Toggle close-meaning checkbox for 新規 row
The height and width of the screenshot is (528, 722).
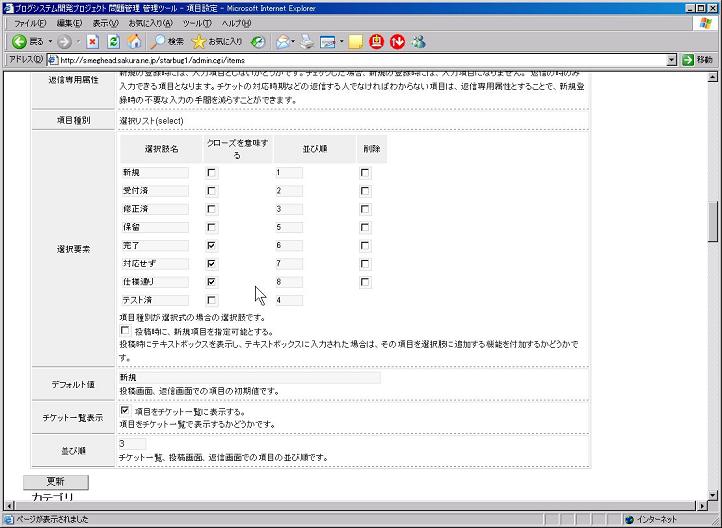click(x=211, y=173)
